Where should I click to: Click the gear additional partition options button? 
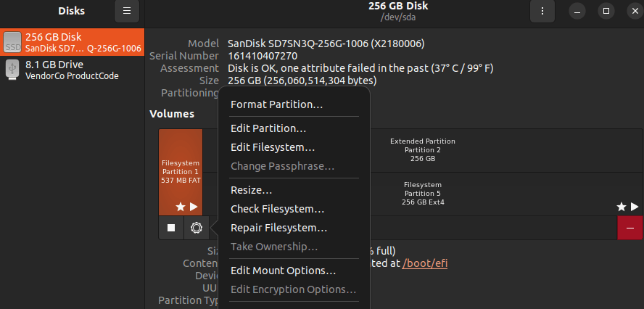[197, 228]
